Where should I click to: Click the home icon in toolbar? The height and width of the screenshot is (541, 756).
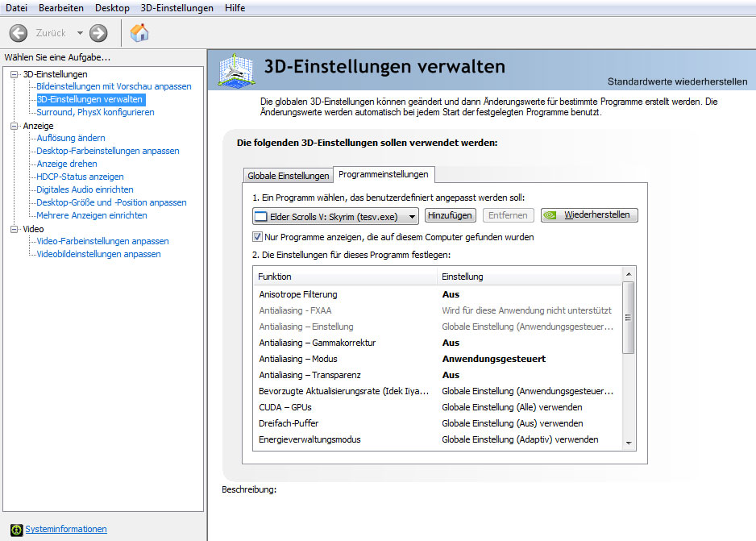click(139, 33)
